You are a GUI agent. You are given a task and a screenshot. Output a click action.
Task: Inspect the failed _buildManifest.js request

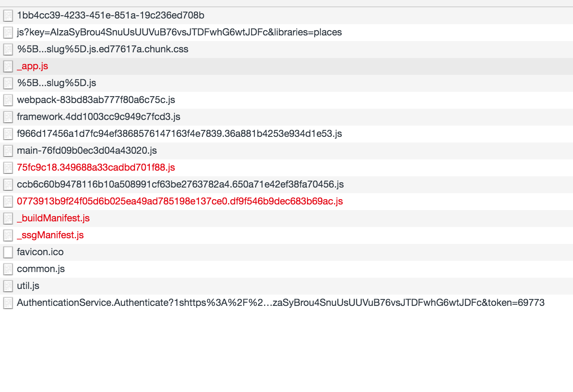coord(286,219)
